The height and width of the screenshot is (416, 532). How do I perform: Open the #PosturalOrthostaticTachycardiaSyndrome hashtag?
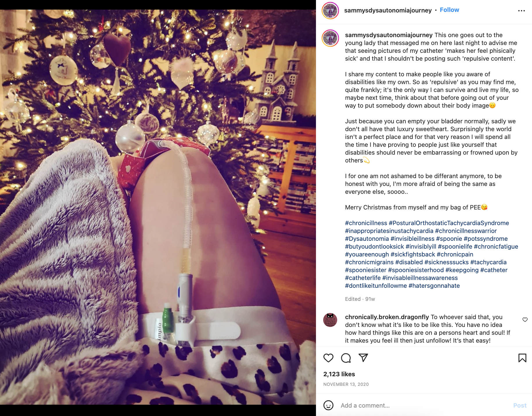(449, 223)
